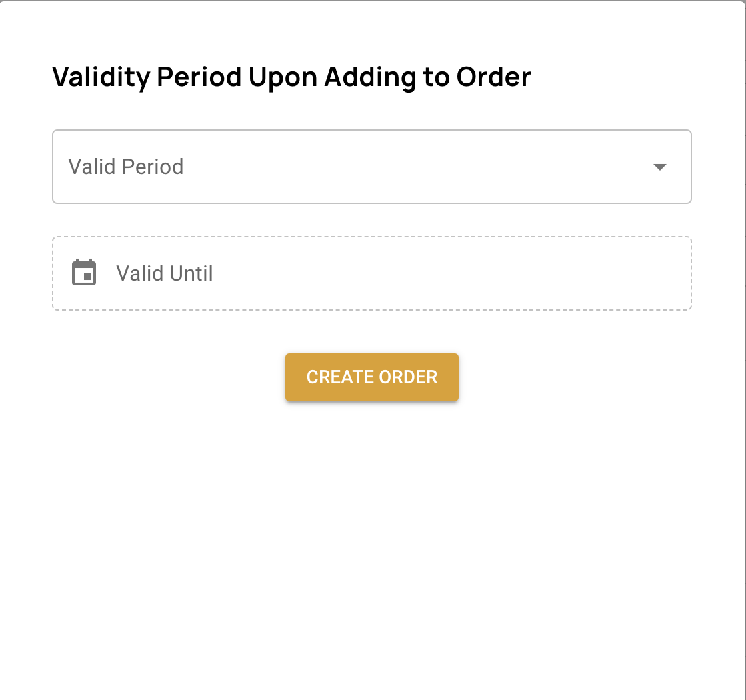Viewport: 746px width, 700px height.
Task: Click the 'CREATE ORDER' button text
Action: click(x=371, y=377)
